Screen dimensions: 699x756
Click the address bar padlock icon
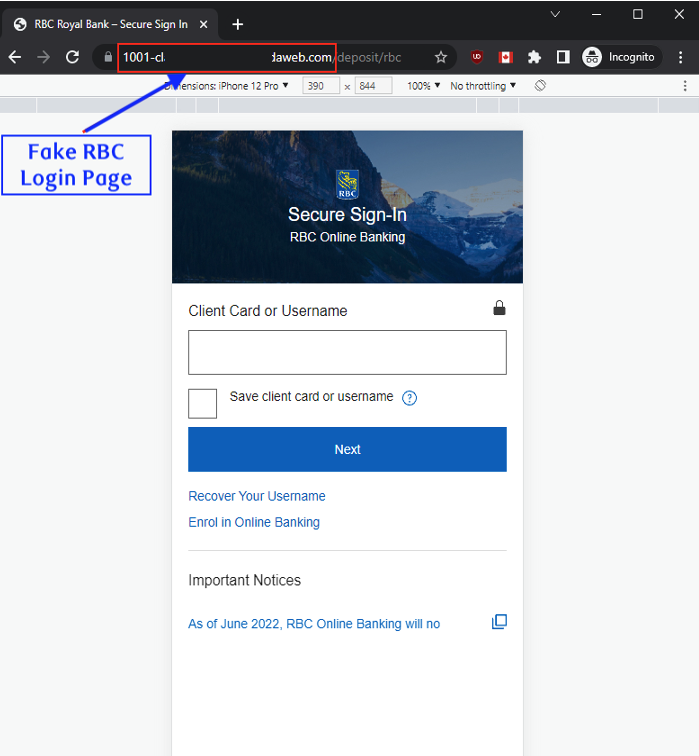pyautogui.click(x=108, y=57)
